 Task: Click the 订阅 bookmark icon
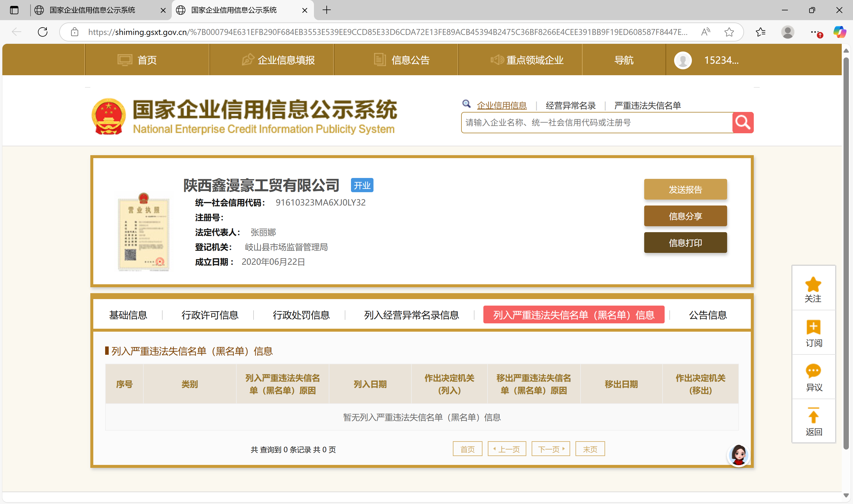click(x=813, y=328)
